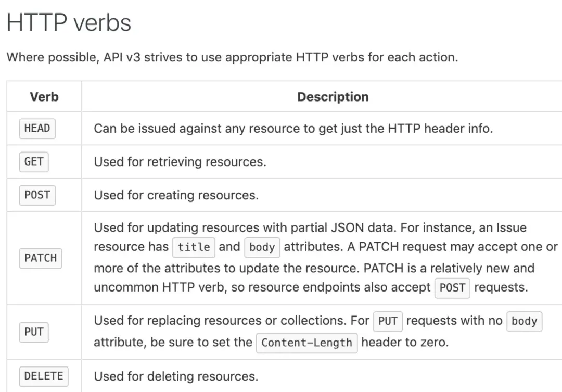The image size is (562, 392).
Task: Click the "Used for creating resources." description
Action: 176,195
